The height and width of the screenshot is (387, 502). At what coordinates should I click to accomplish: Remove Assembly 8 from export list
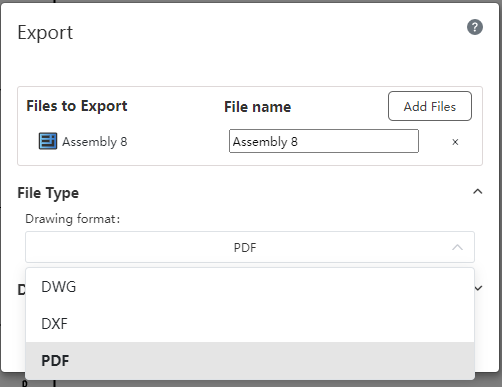click(x=455, y=142)
